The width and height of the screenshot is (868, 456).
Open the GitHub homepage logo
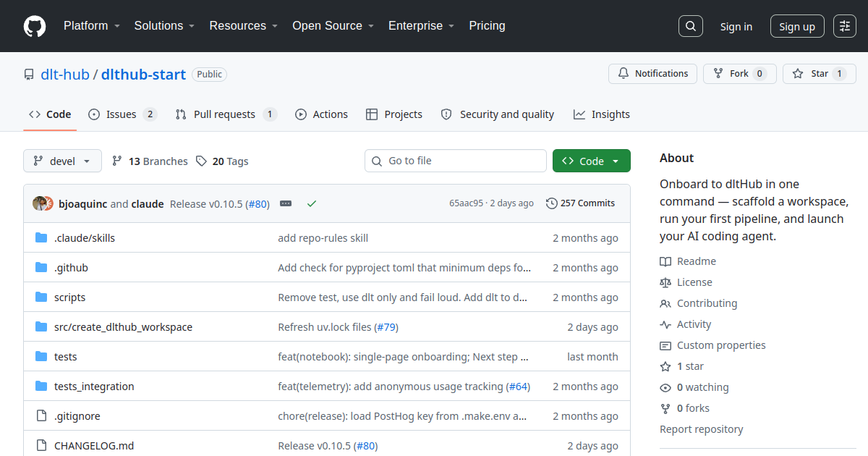tap(35, 26)
